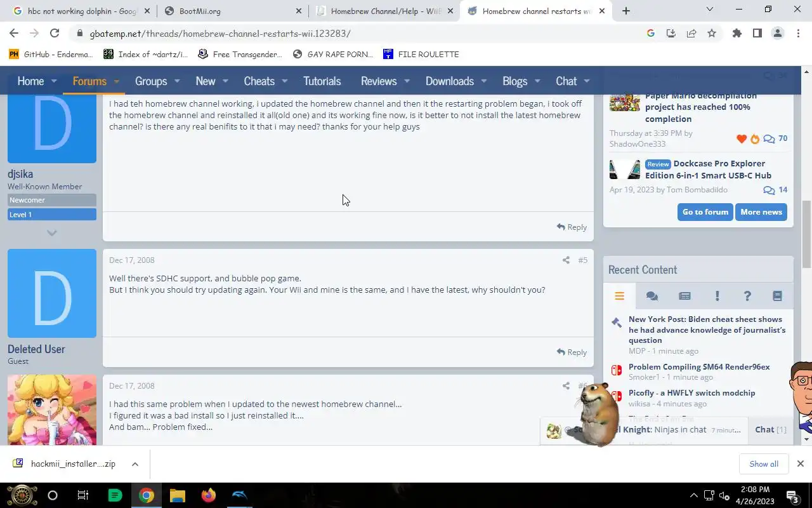Open the Tutorials navigation item
The image size is (812, 508).
(322, 81)
